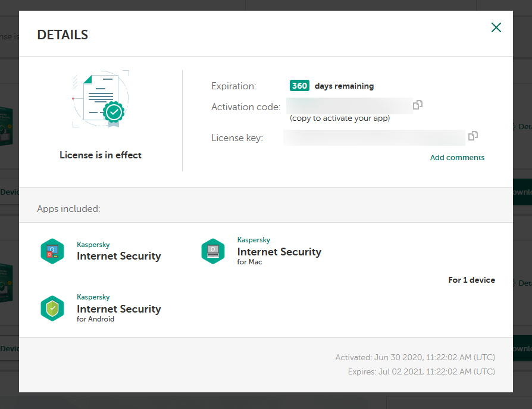Click the Kaspersky Internet Security Windows app icon
The image size is (532, 409).
pyautogui.click(x=52, y=251)
